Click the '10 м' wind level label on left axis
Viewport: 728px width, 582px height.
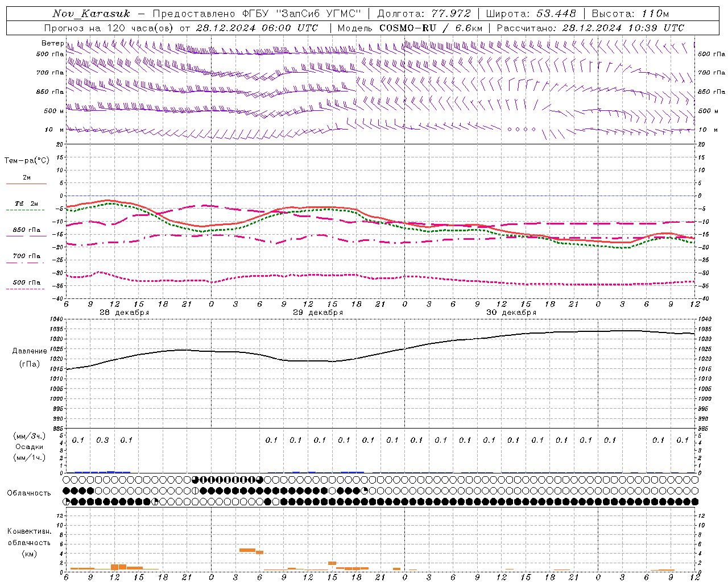pos(54,130)
